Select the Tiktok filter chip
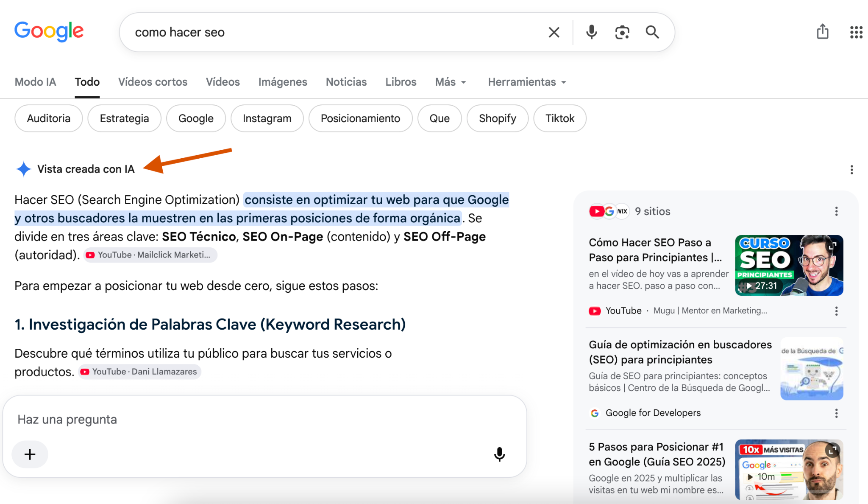 (x=560, y=118)
